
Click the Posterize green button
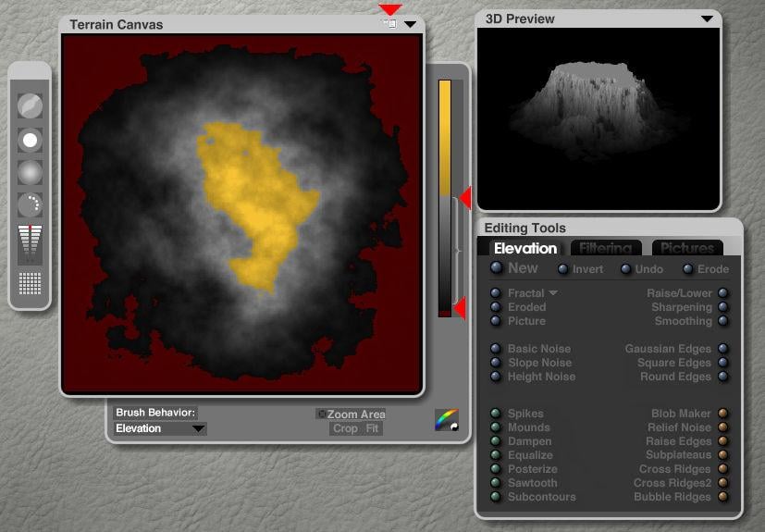tap(496, 468)
